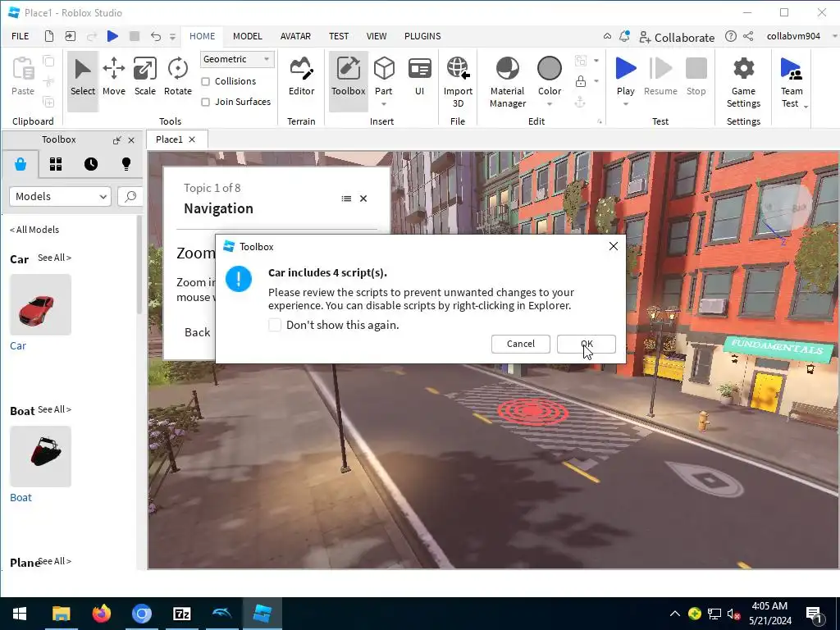Confirm dialog with OK button
The image size is (840, 630).
pos(586,344)
